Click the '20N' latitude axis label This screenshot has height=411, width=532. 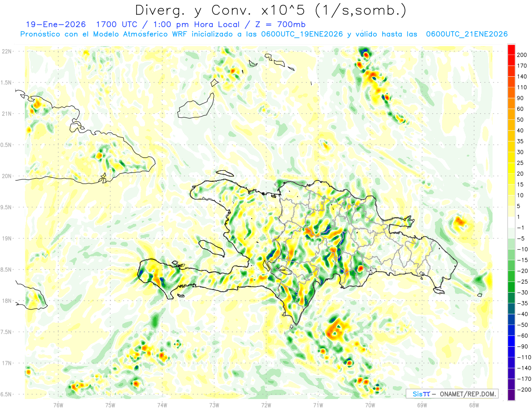7,176
